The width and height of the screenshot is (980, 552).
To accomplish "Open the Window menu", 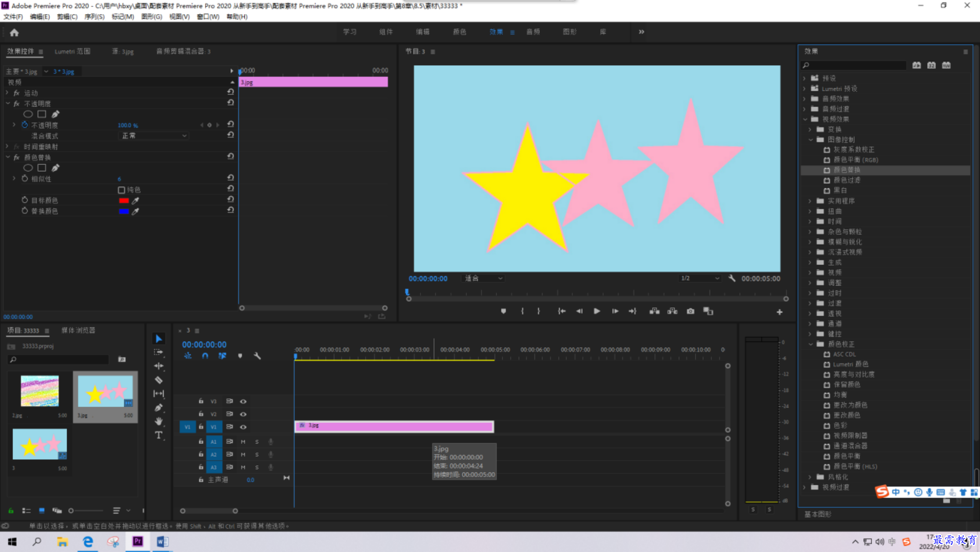I will click(208, 16).
